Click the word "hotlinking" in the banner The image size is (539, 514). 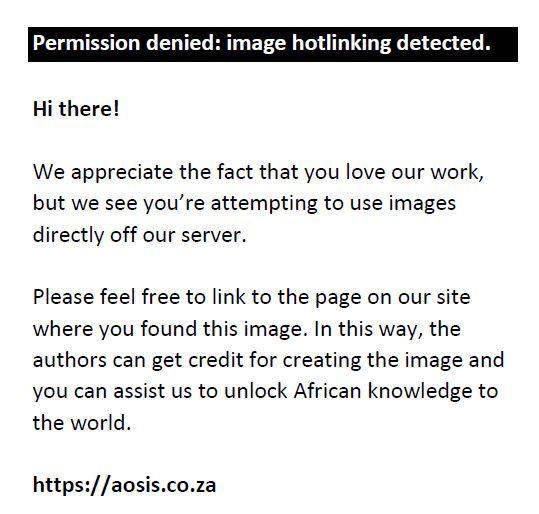coord(341,44)
